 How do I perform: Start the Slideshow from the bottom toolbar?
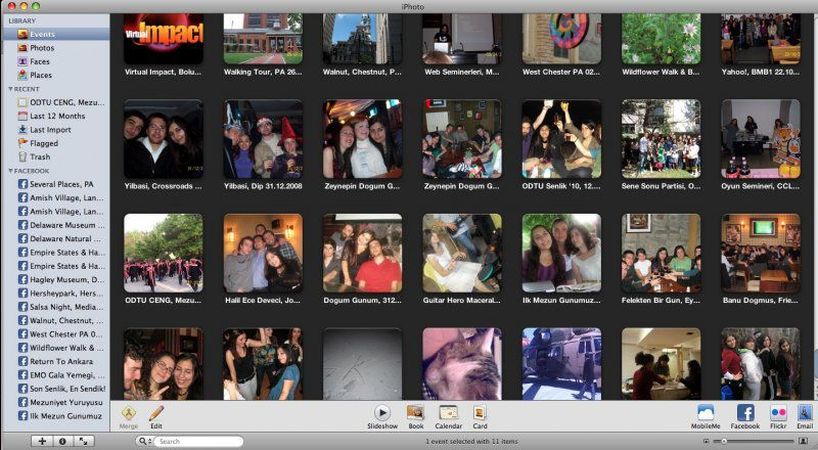pos(382,413)
